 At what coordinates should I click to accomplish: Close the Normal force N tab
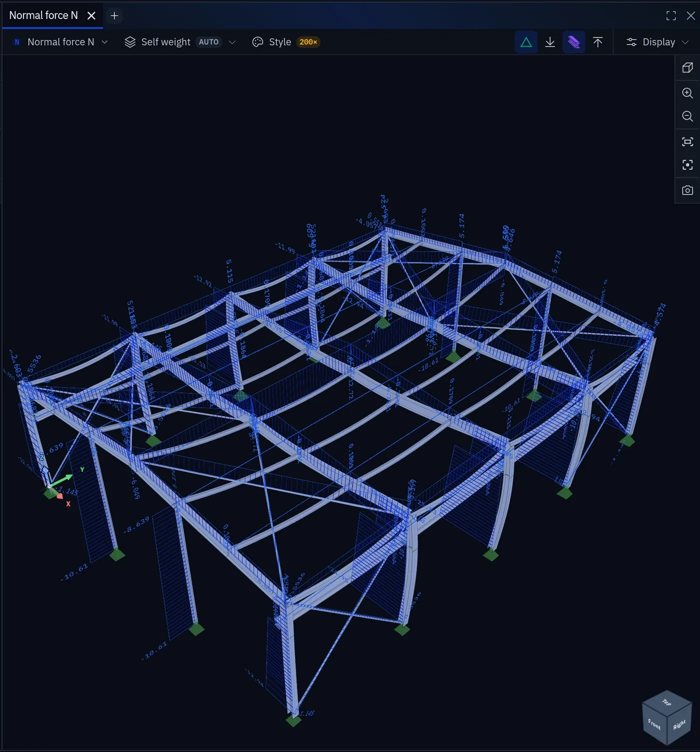click(x=91, y=16)
